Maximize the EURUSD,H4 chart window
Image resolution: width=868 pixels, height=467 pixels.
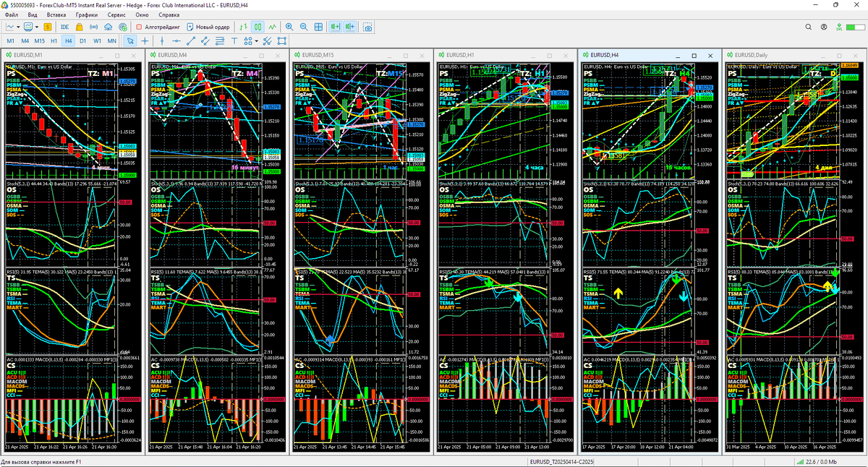[x=694, y=55]
